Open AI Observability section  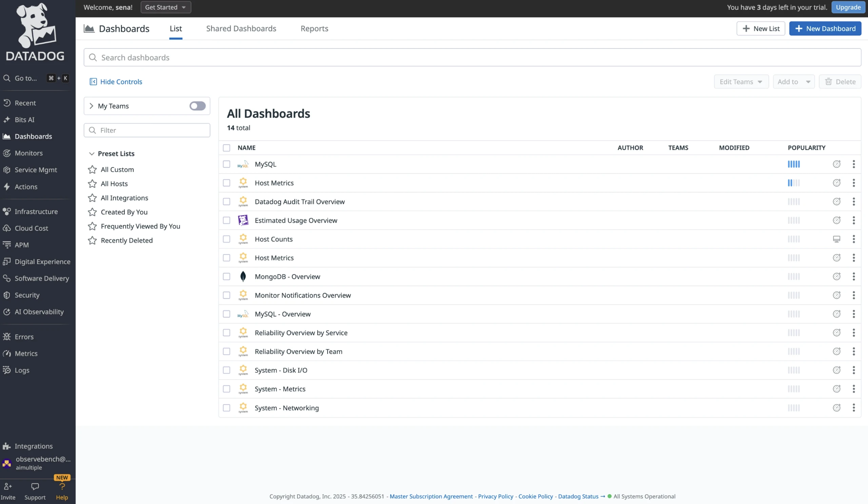39,311
